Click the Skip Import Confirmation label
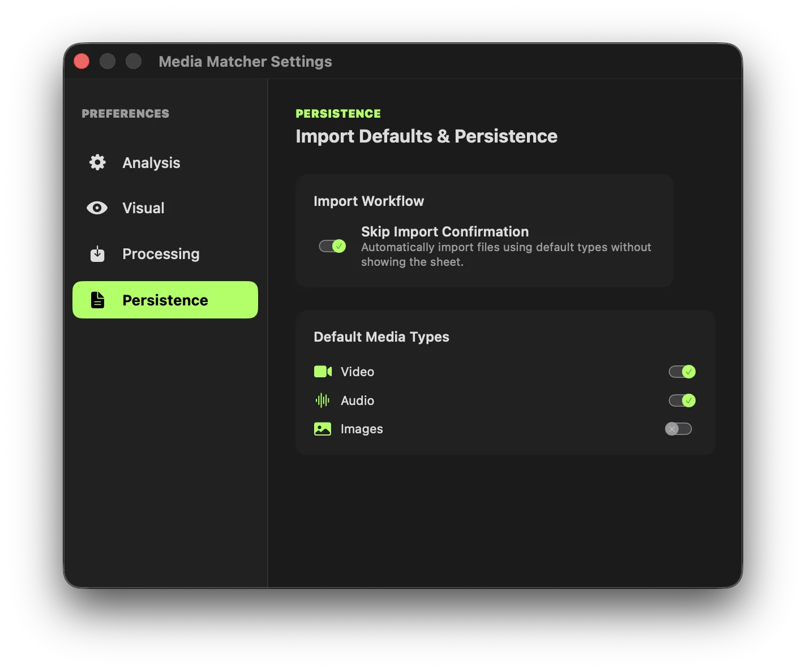Screen dimensions: 806x672 pos(445,231)
